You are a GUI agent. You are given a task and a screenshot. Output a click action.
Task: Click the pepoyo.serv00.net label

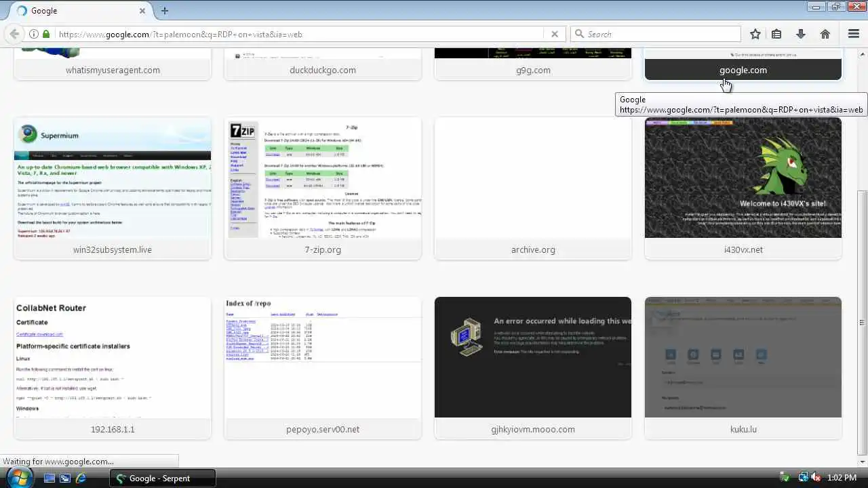pyautogui.click(x=323, y=429)
